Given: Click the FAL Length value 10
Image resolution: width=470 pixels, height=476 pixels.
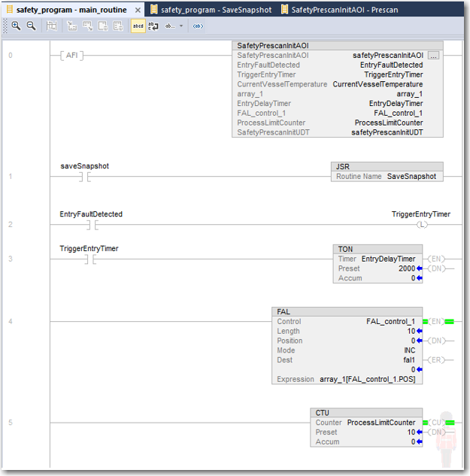Looking at the screenshot, I should click(411, 331).
